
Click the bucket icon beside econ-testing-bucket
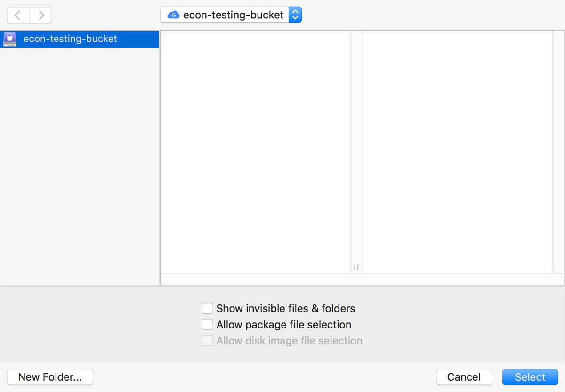coord(9,39)
